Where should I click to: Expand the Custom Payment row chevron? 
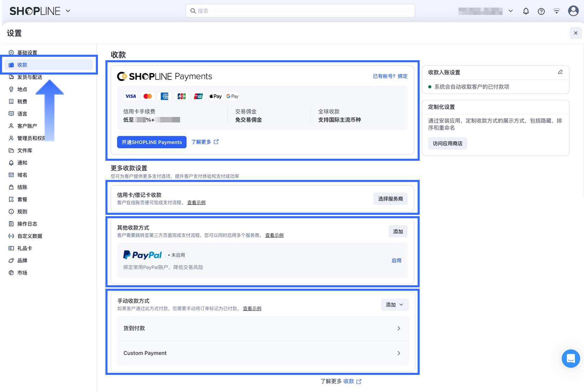(399, 353)
